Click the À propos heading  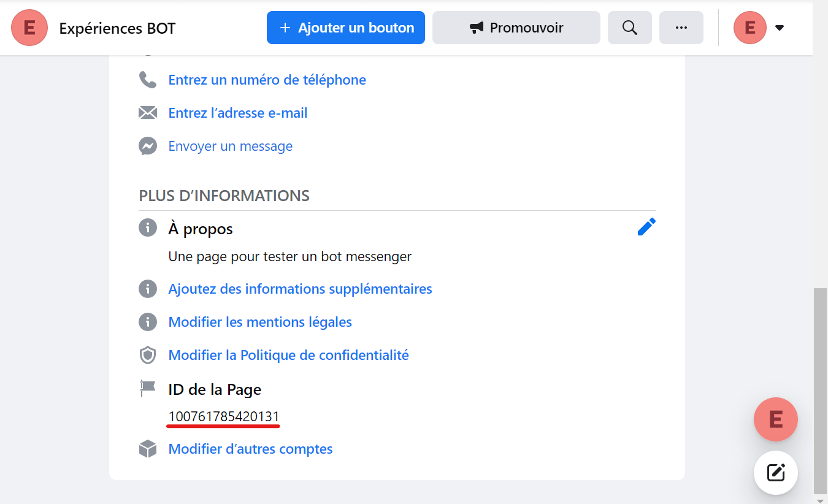click(x=201, y=229)
